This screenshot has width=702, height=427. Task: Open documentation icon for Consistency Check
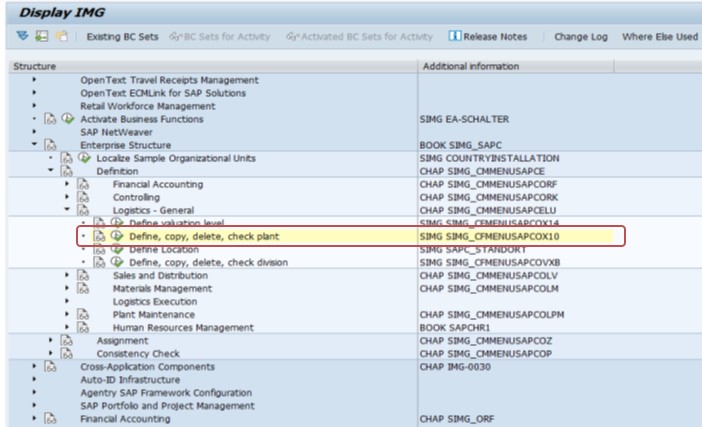point(66,354)
